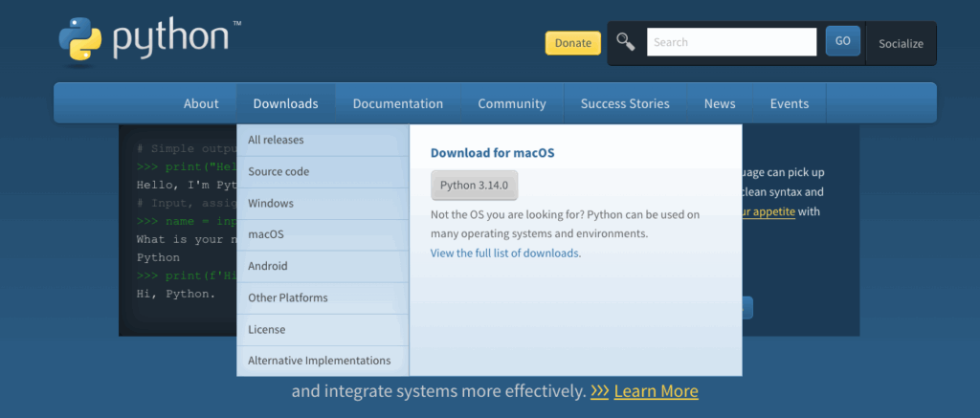
Task: Select Android in the Downloads submenu
Action: tap(268, 266)
